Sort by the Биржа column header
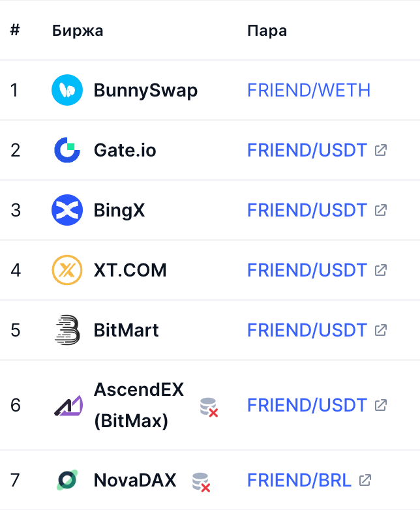The height and width of the screenshot is (510, 420). [78, 31]
